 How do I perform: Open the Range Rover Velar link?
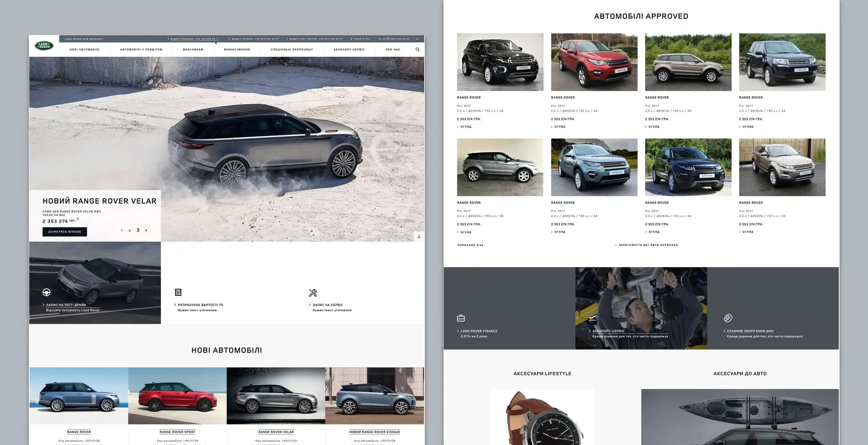(x=276, y=432)
